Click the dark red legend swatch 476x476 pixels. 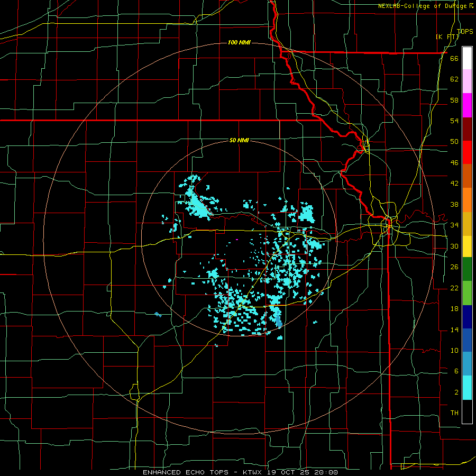467,129
